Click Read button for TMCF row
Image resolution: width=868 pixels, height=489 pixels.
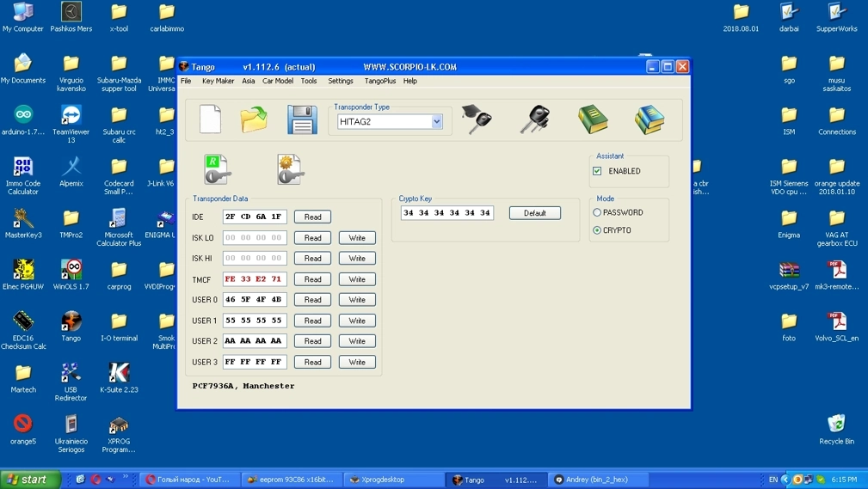[x=313, y=279]
